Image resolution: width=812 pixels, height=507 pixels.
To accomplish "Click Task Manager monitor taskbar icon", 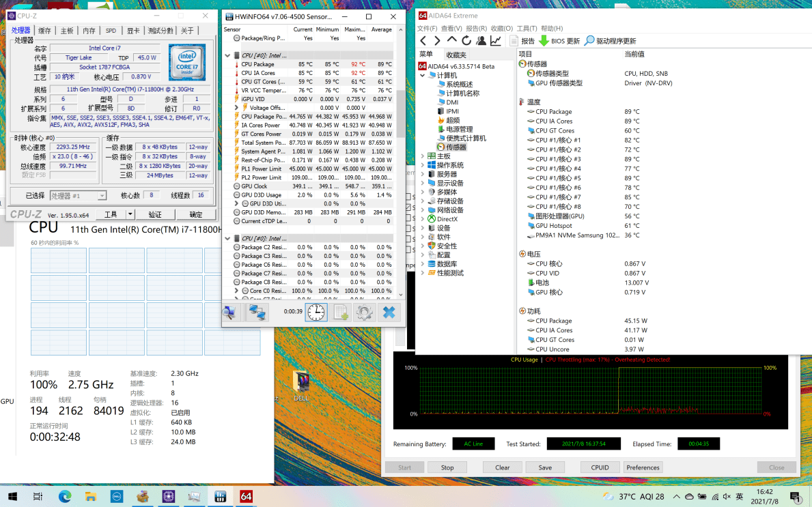I will click(194, 497).
